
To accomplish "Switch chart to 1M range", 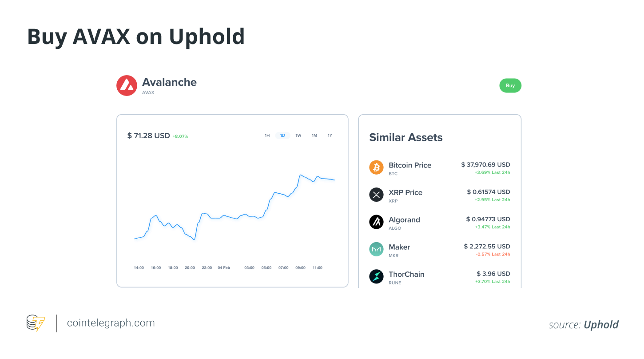I will pyautogui.click(x=314, y=136).
